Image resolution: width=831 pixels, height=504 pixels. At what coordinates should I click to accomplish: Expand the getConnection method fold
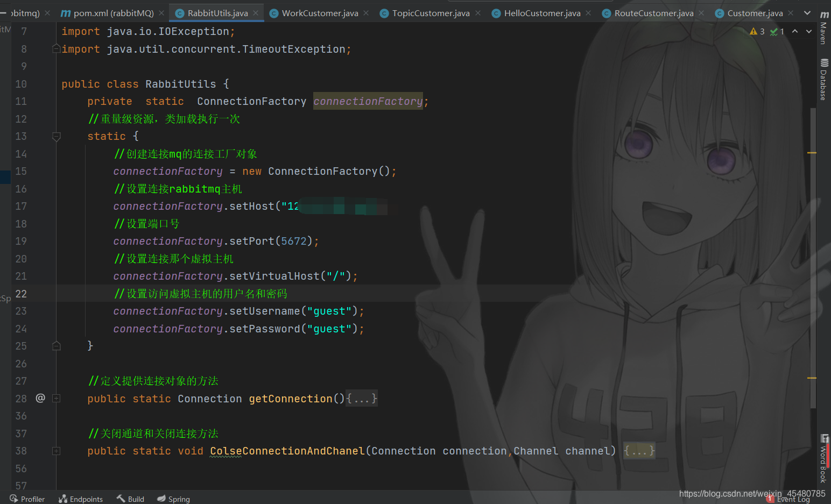click(56, 399)
